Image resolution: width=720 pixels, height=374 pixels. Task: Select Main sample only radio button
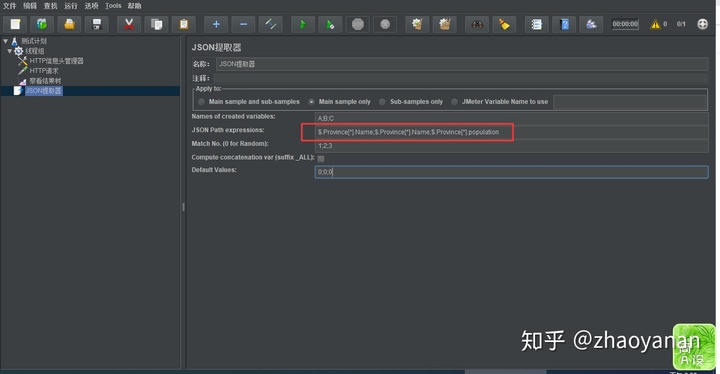tap(311, 102)
